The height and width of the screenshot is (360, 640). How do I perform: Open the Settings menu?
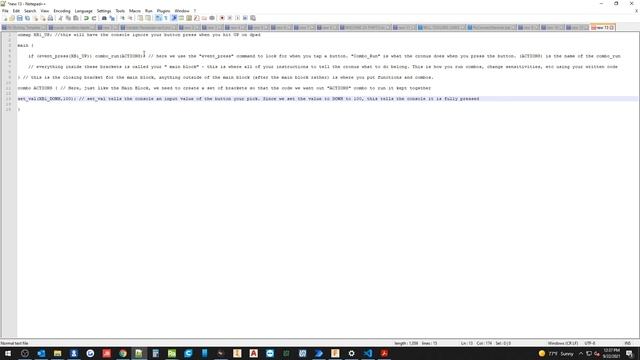104,11
